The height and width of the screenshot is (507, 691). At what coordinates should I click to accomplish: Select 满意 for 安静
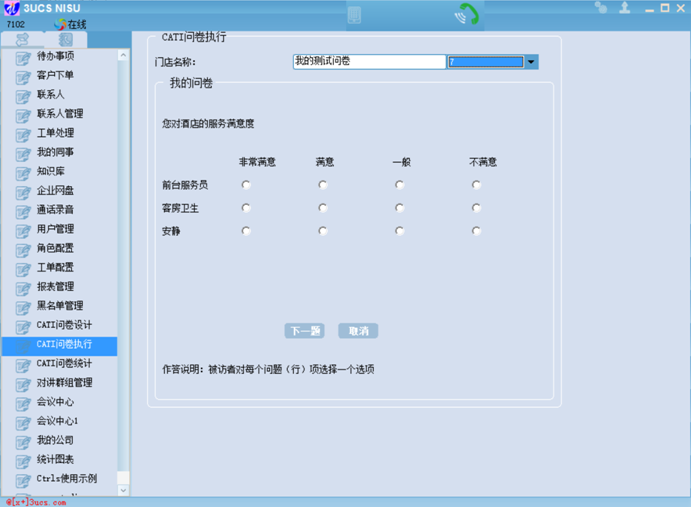[323, 231]
